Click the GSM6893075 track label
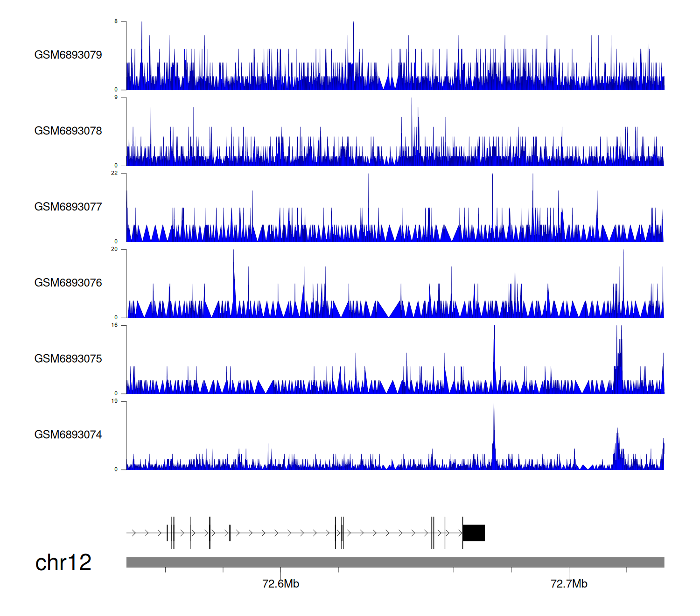 pyautogui.click(x=68, y=359)
